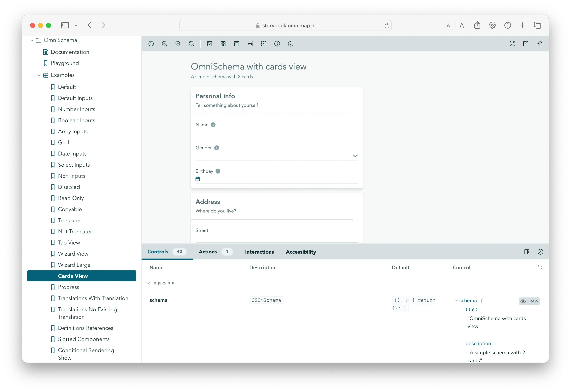The image size is (571, 392).
Task: Click the reset zoom toolbar icon
Action: pyautogui.click(x=192, y=44)
